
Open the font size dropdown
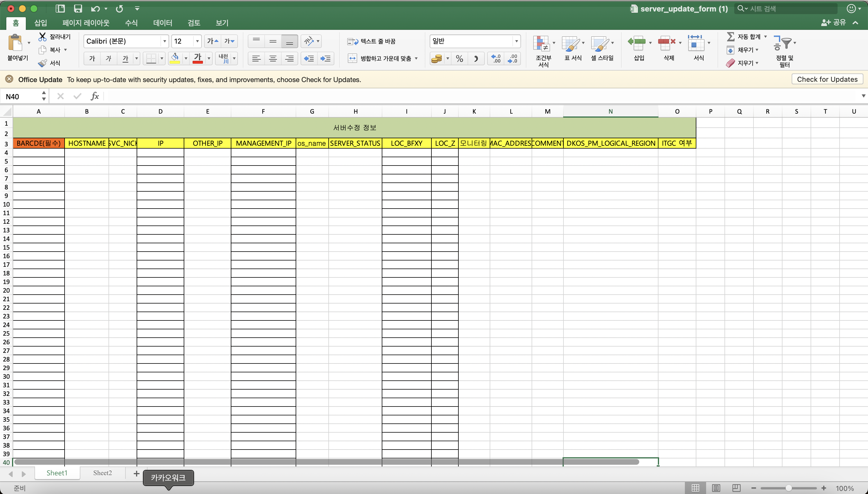coord(197,41)
